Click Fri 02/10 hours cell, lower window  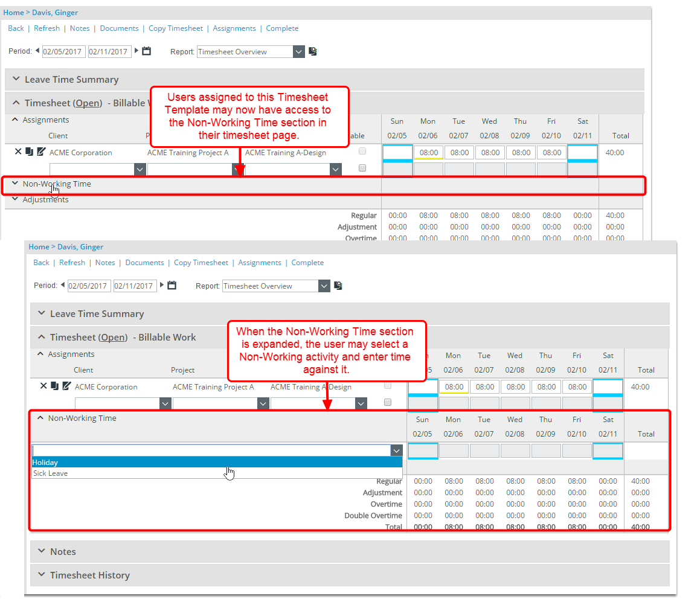pyautogui.click(x=577, y=387)
